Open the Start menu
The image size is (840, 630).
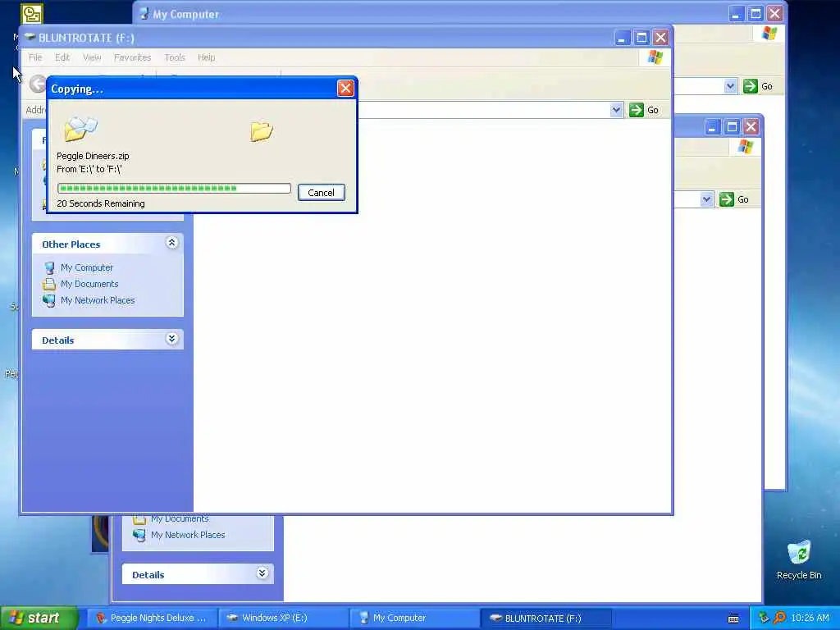[x=39, y=618]
